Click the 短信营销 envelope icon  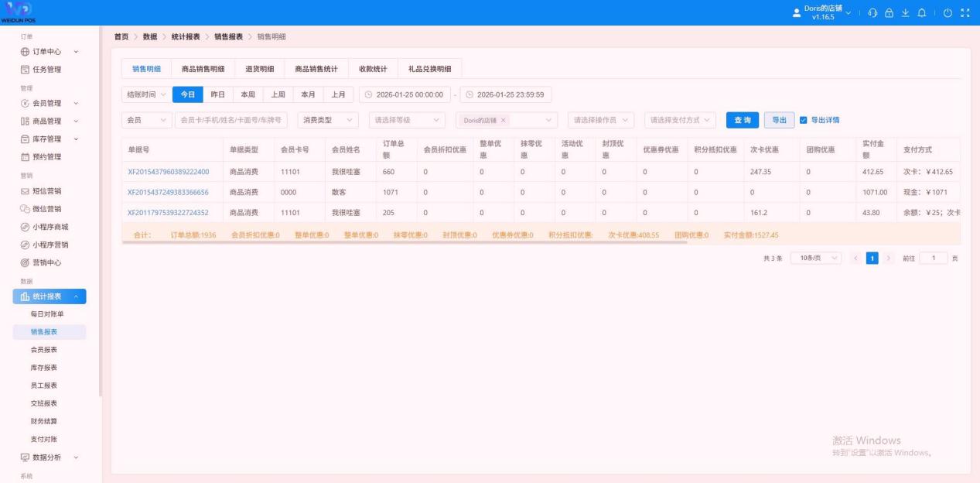click(x=25, y=190)
